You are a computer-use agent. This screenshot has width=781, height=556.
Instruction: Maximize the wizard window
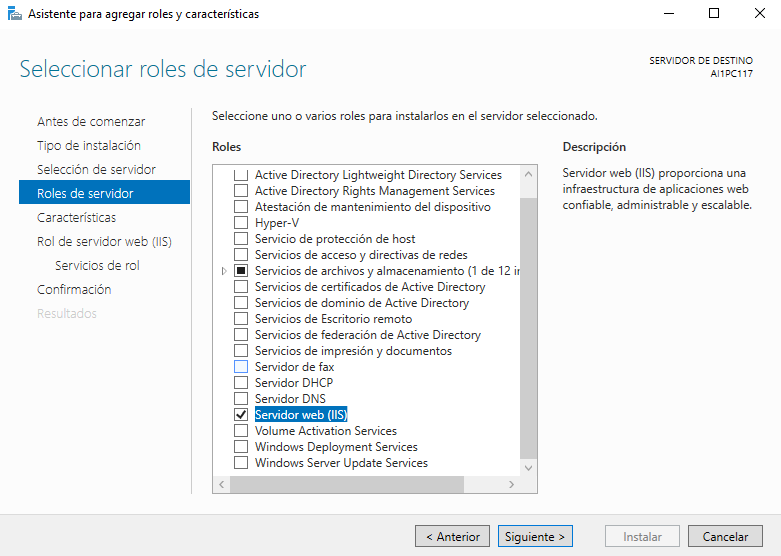(x=714, y=13)
